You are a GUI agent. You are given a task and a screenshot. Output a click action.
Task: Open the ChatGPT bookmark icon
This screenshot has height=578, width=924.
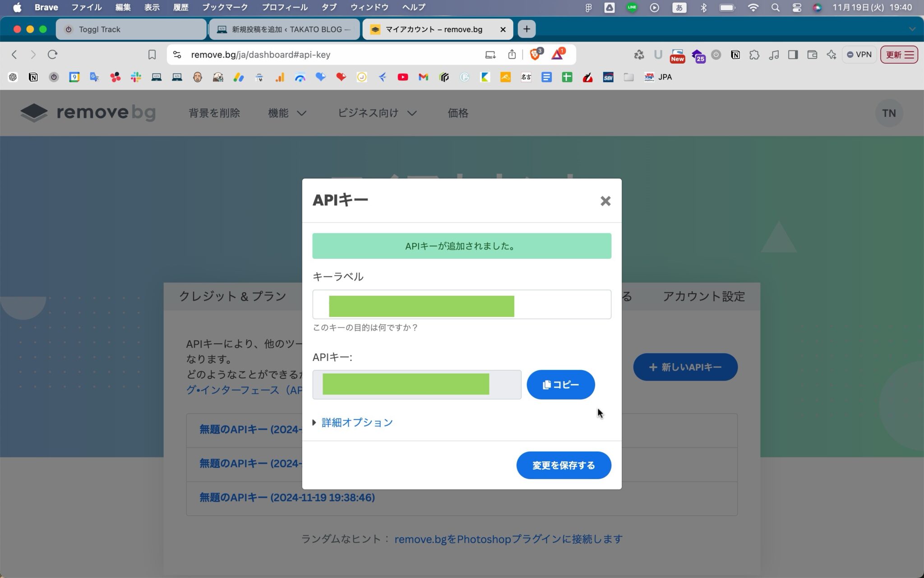pyautogui.click(x=13, y=77)
